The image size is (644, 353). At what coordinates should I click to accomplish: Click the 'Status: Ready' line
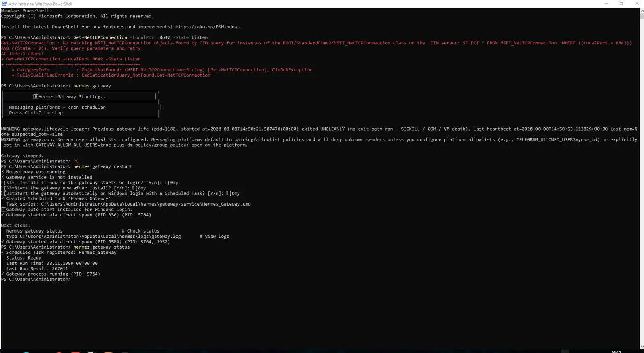click(24, 258)
